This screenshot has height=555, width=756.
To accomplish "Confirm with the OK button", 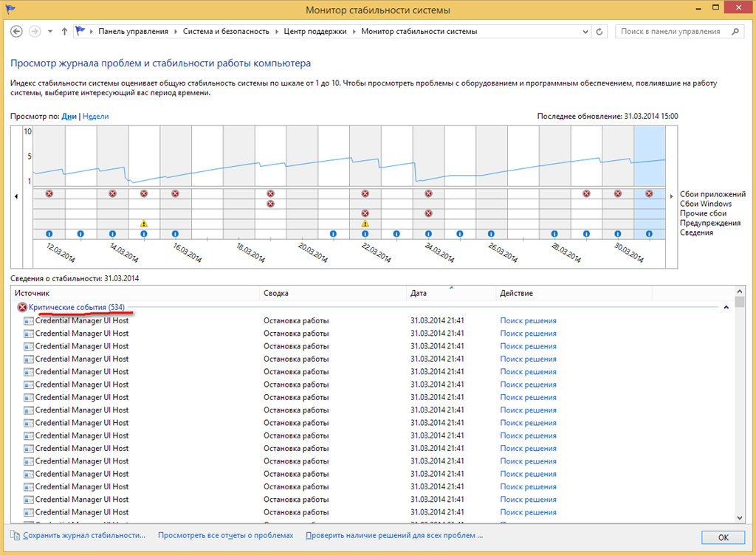I will point(724,537).
